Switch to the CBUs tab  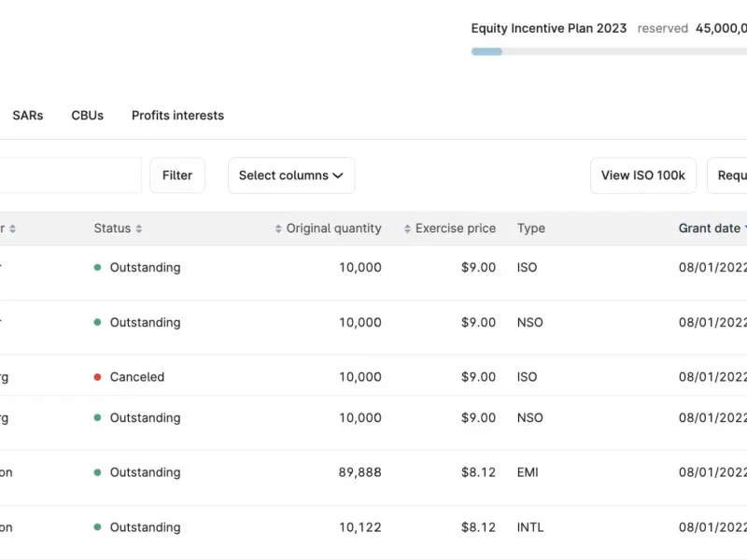point(87,115)
